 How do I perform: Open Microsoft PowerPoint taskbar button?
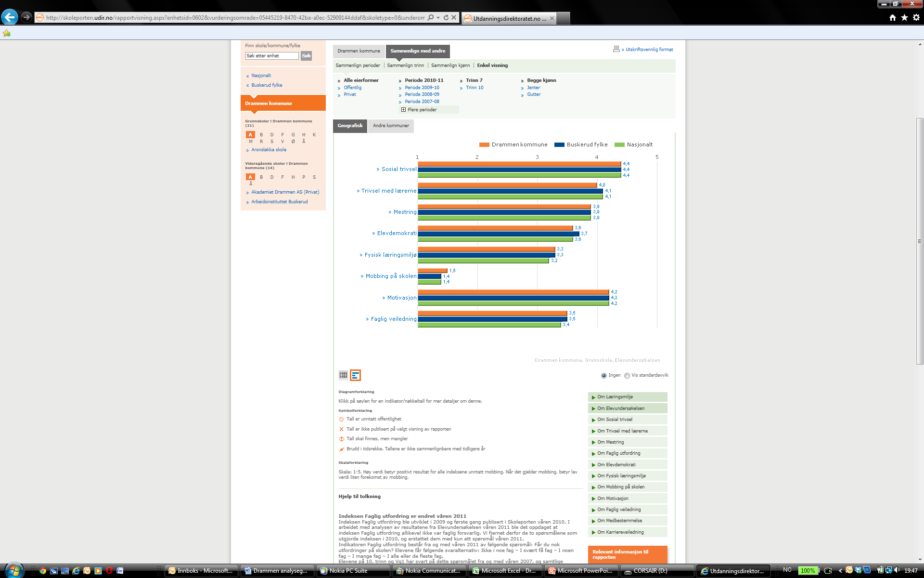(x=582, y=571)
